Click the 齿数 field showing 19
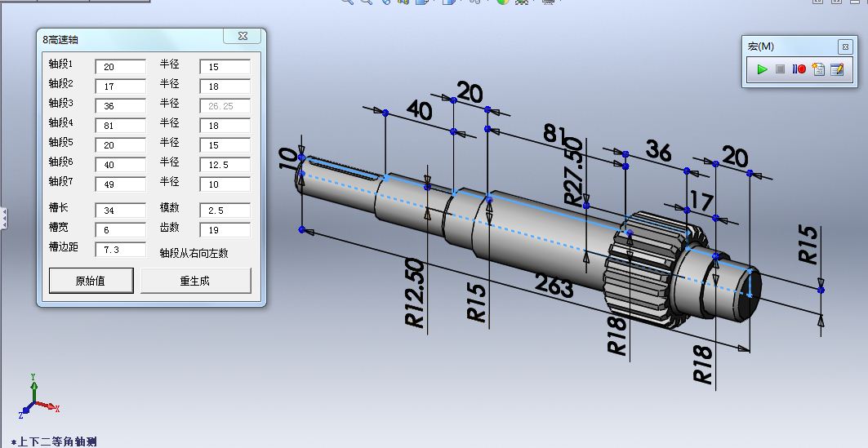The image size is (868, 448). click(x=225, y=230)
